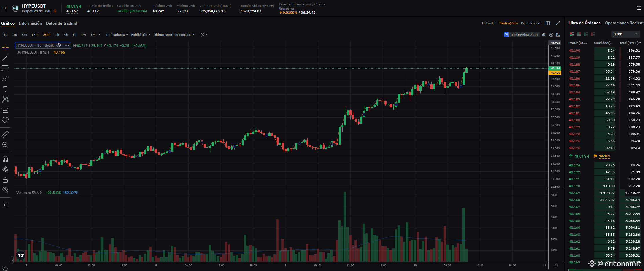Click the 40.167 mark price flag

coord(602,156)
